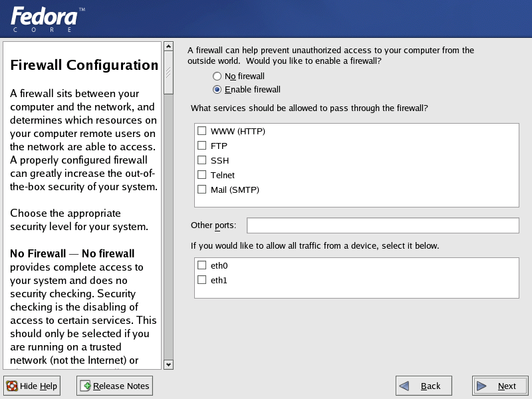Screen dimensions: 532x399
Task: Go Back to the previous installer step
Action: [x=424, y=386]
